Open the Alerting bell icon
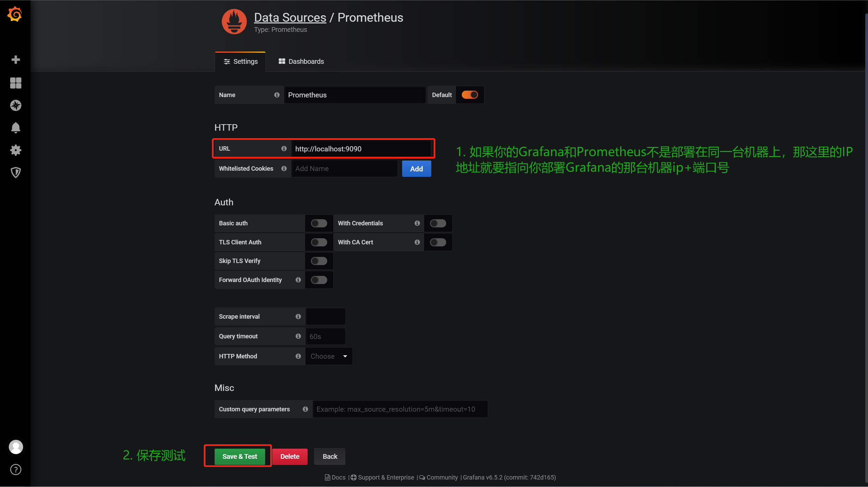 (16, 128)
